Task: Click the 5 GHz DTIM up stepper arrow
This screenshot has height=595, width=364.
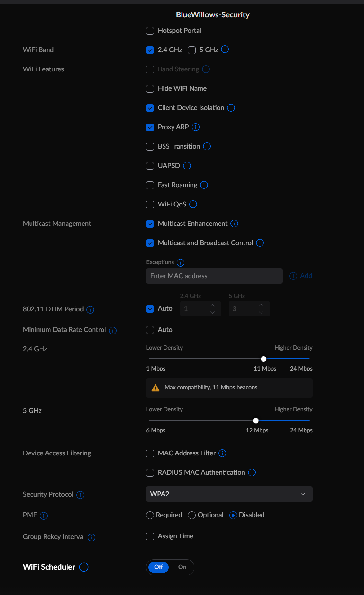Action: (261, 306)
